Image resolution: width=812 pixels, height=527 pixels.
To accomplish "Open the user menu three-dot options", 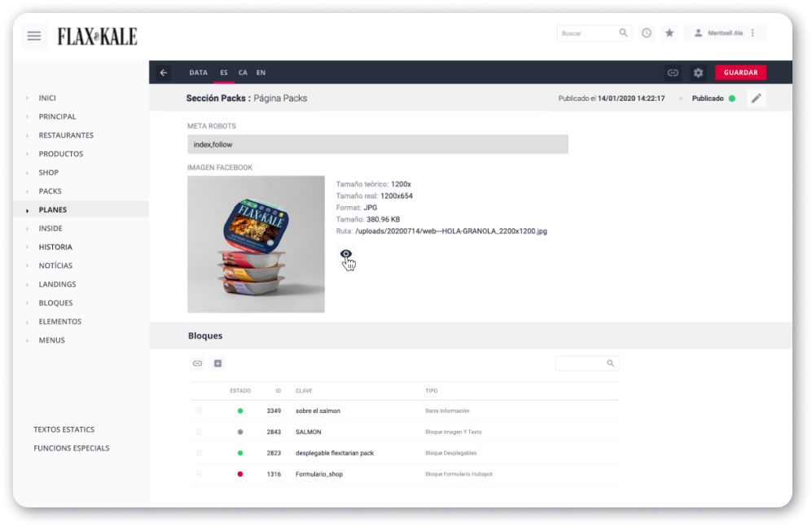I will pos(753,33).
